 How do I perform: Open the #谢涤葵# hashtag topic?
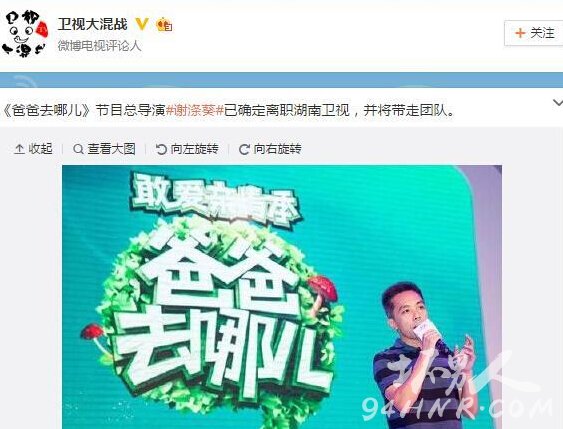pyautogui.click(x=195, y=110)
